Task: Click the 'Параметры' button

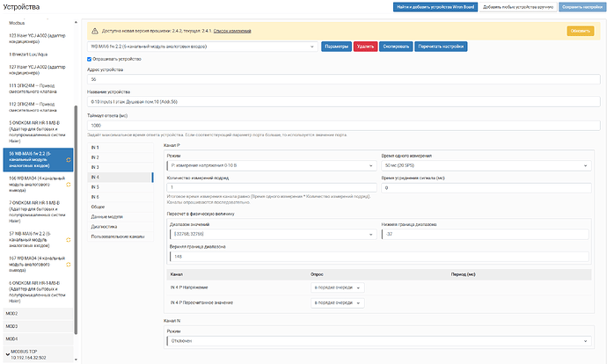Action: [x=336, y=47]
